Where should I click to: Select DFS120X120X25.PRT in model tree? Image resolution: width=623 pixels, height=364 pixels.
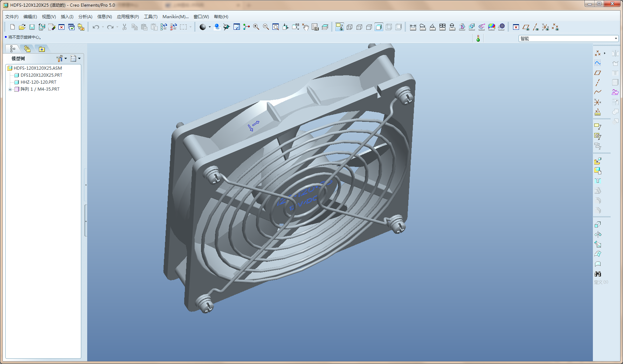(x=41, y=75)
